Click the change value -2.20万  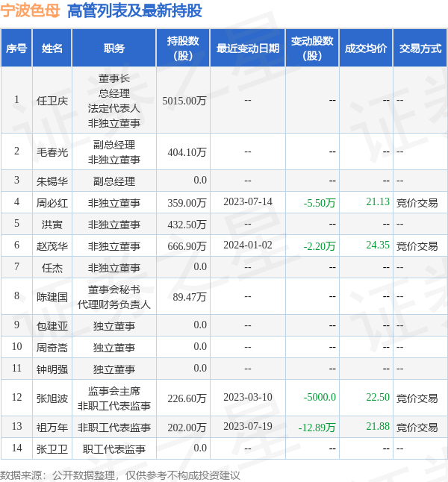pyautogui.click(x=320, y=246)
